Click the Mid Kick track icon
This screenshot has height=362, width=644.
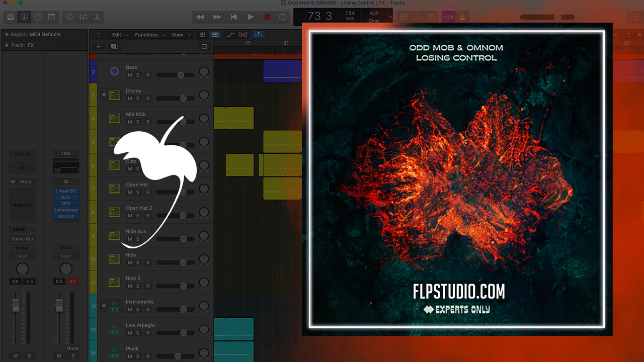[114, 118]
